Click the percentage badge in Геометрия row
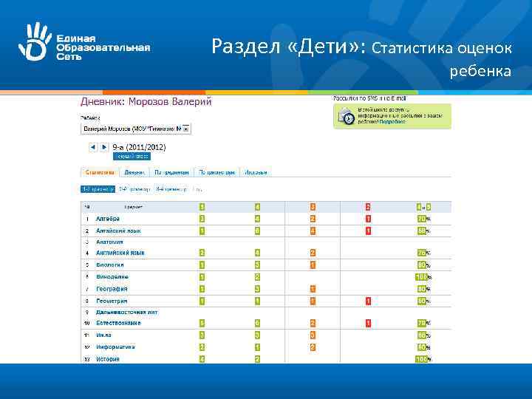 coord(422,301)
